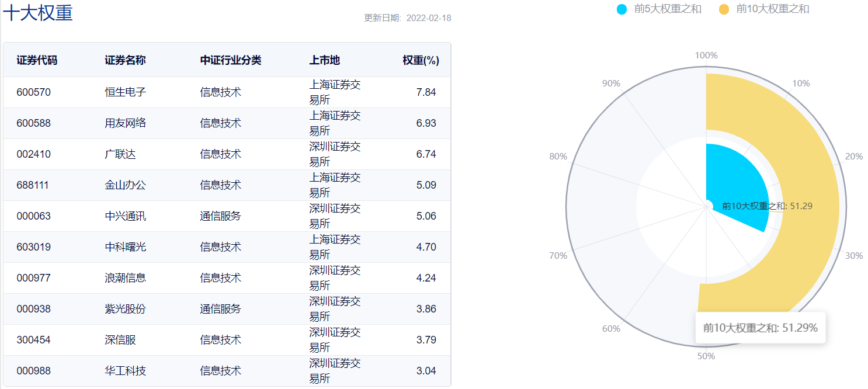The width and height of the screenshot is (868, 389).
Task: Select security code 600588
Action: (33, 123)
